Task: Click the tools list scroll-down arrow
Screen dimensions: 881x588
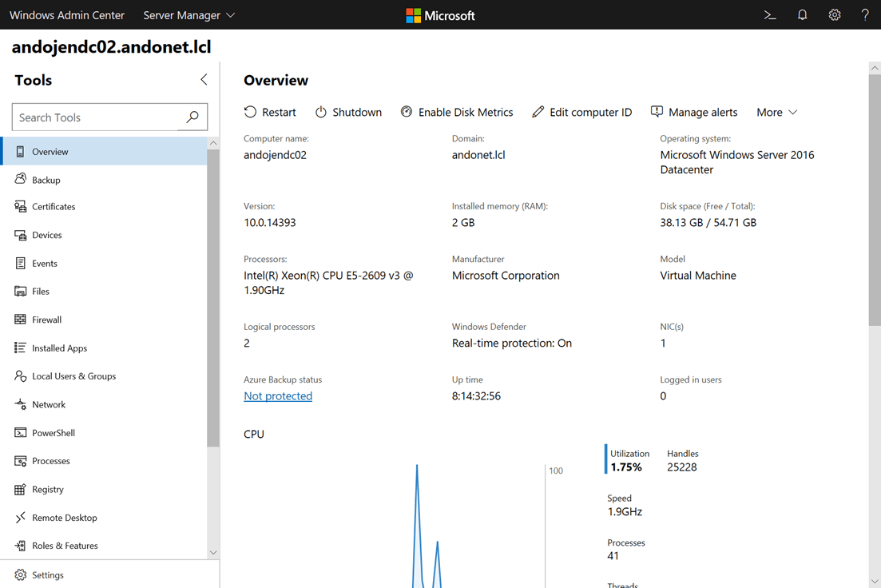Action: (213, 553)
